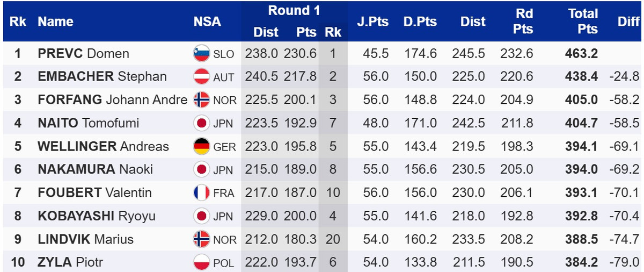Click the Austria flag in EMBACHER's row

[201, 77]
